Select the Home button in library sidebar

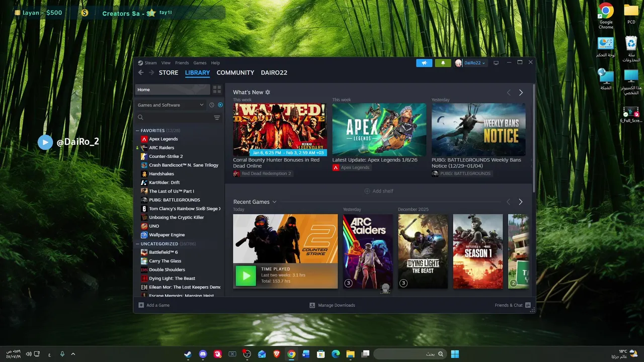(x=173, y=89)
